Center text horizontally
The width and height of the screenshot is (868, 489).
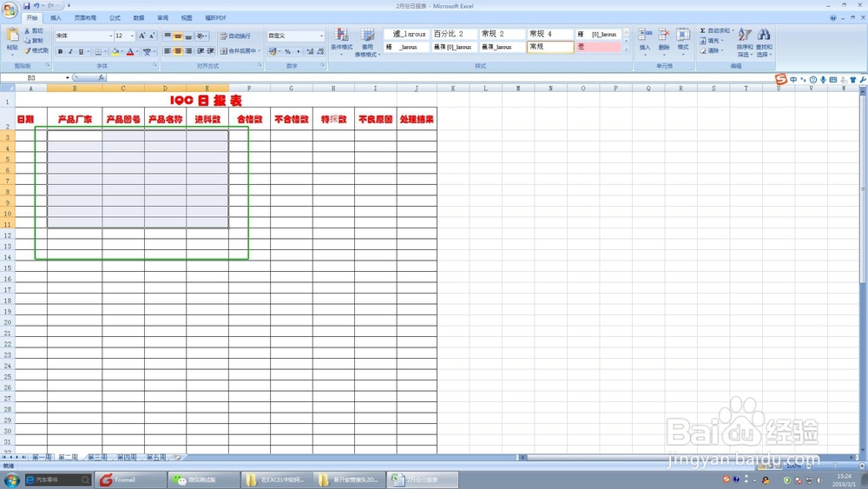(x=178, y=51)
